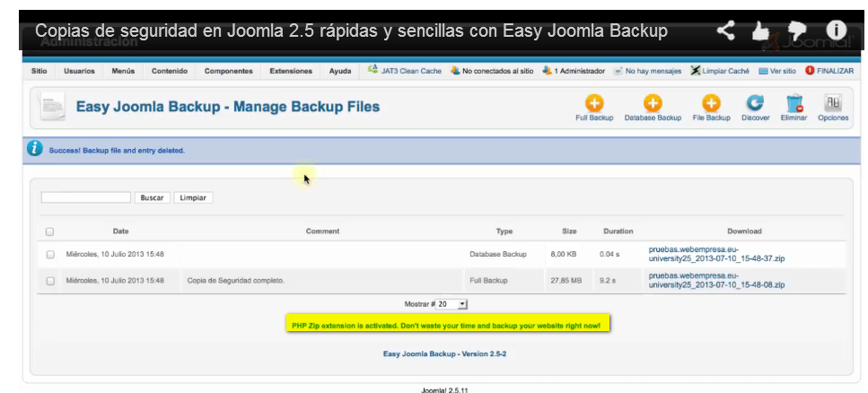Check the Full Backup row checkbox

50,281
